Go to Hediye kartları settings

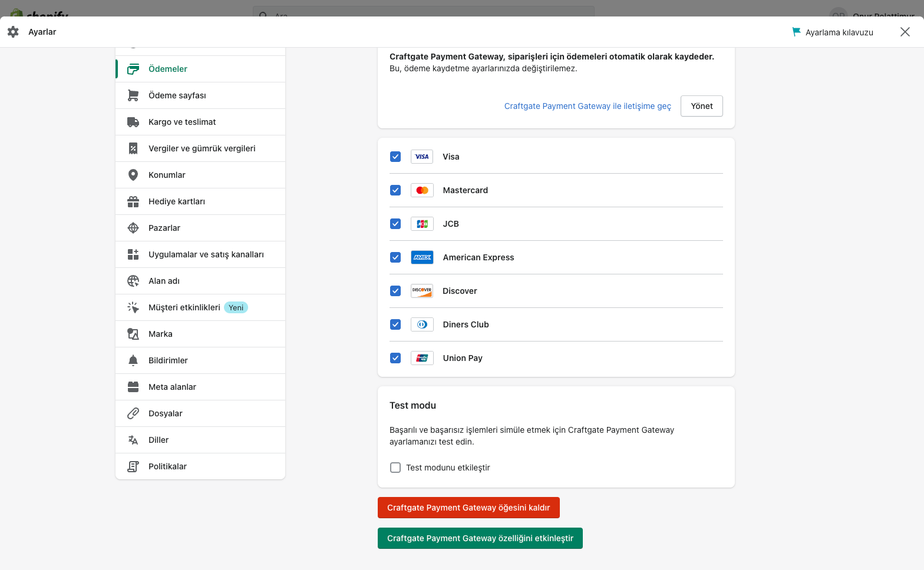(x=200, y=201)
